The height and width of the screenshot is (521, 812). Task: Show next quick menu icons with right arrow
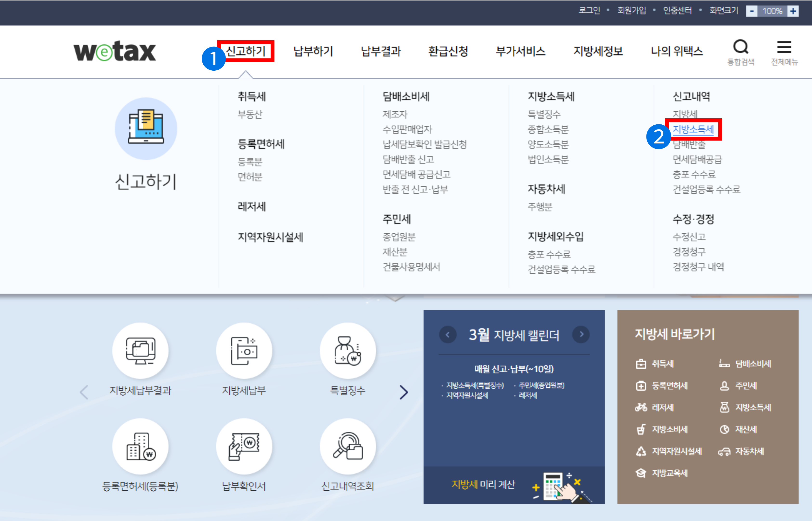[404, 392]
